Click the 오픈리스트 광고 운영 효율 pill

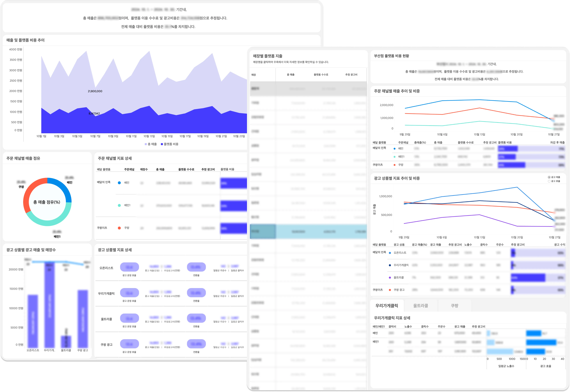(129, 267)
